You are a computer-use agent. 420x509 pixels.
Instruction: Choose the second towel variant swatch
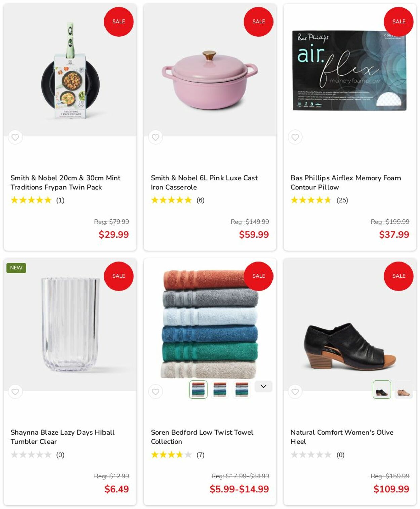pos(220,390)
